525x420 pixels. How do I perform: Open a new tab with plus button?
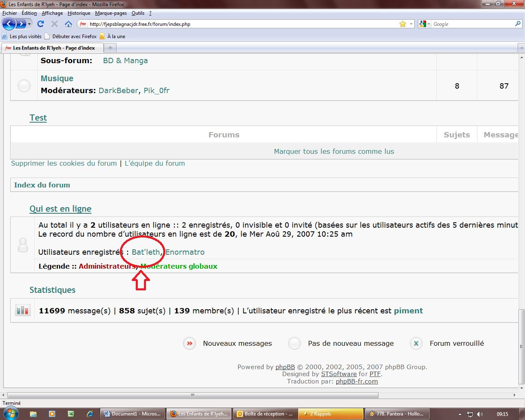110,48
